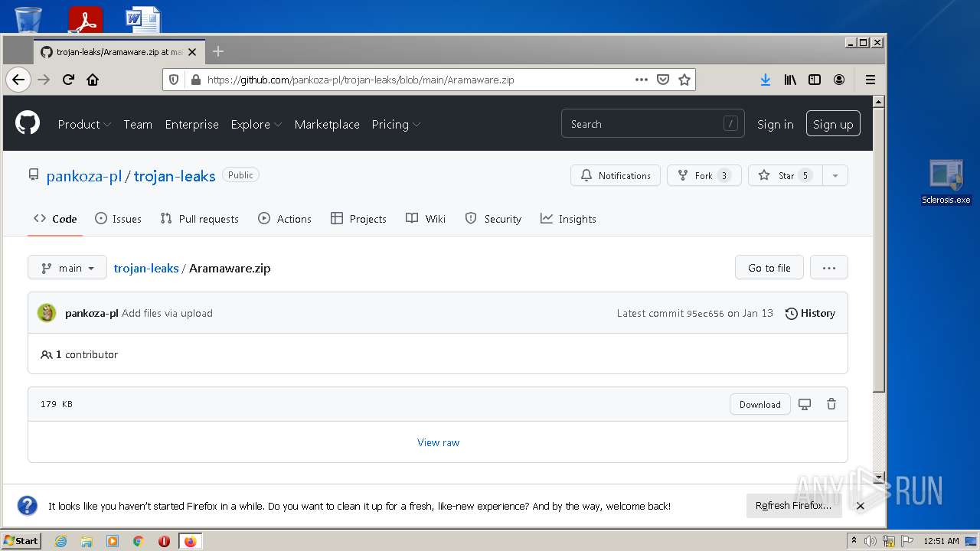Fork the repository with the Fork button
Screen dimensions: 980x551
tap(704, 175)
